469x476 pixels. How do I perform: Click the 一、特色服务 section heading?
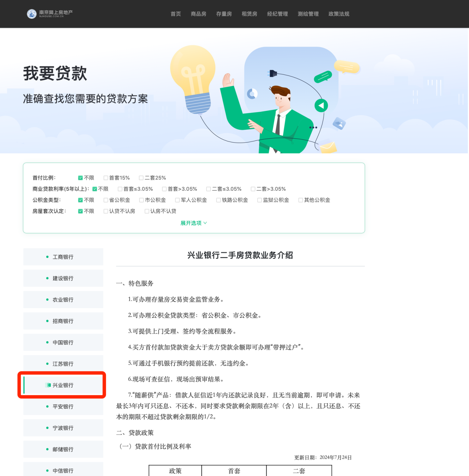pyautogui.click(x=135, y=283)
